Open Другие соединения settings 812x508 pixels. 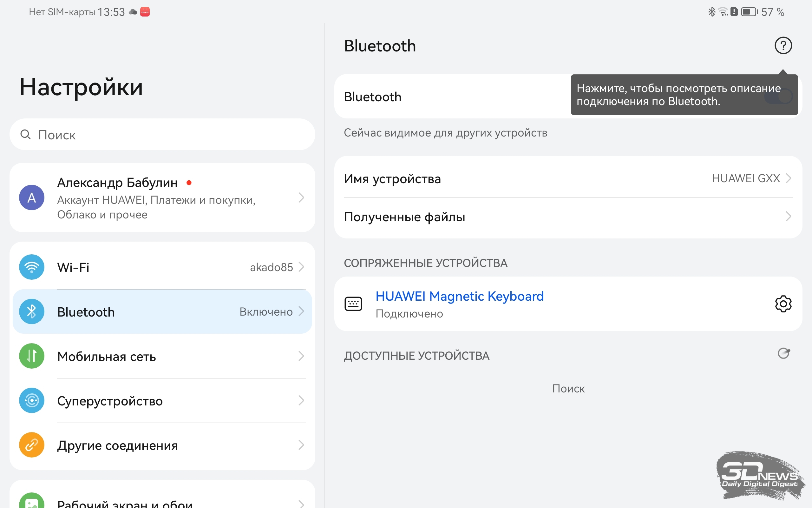coord(162,445)
